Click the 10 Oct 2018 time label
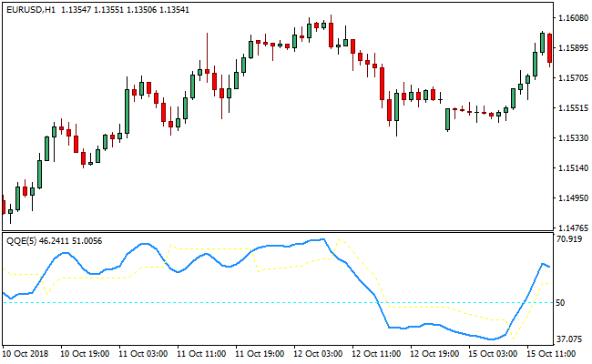This screenshot has height=364, width=592. 26,354
